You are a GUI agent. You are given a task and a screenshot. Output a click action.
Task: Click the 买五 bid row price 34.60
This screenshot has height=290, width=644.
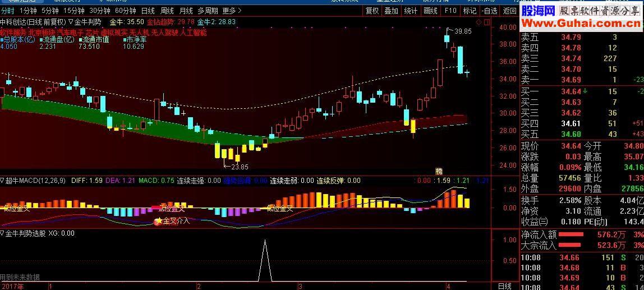coord(571,134)
